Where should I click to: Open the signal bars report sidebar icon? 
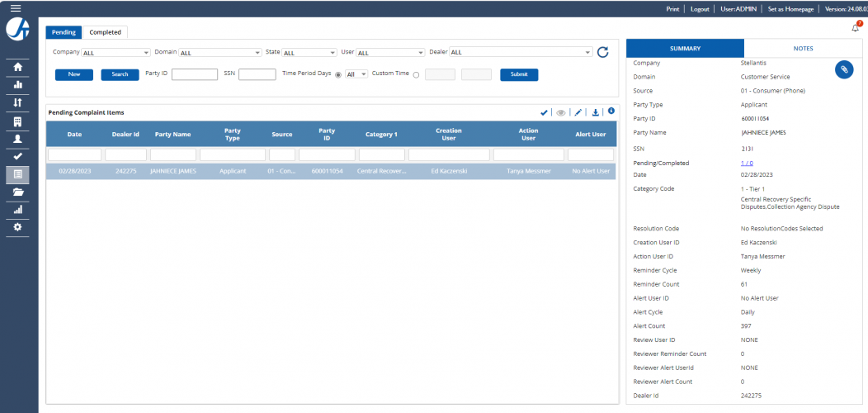17,210
